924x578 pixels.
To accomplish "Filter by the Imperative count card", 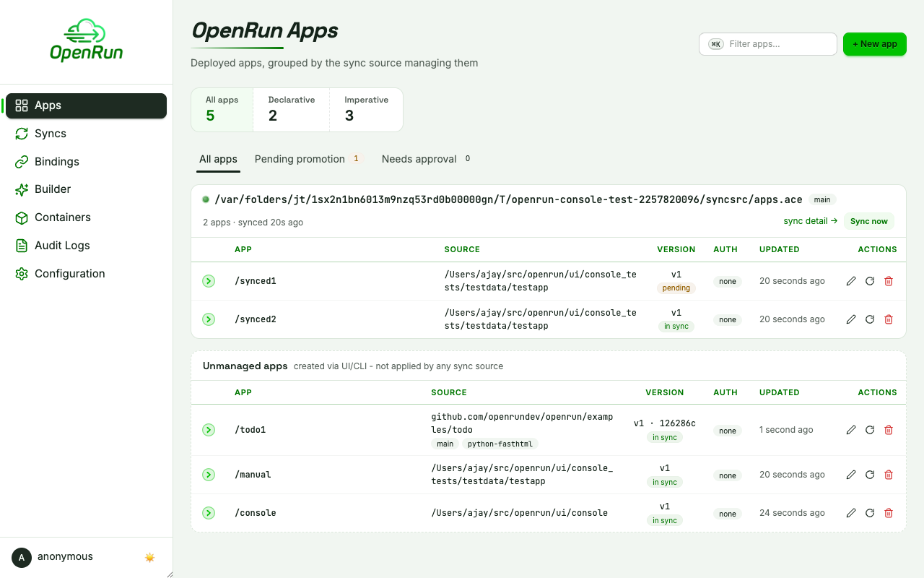I will click(366, 110).
